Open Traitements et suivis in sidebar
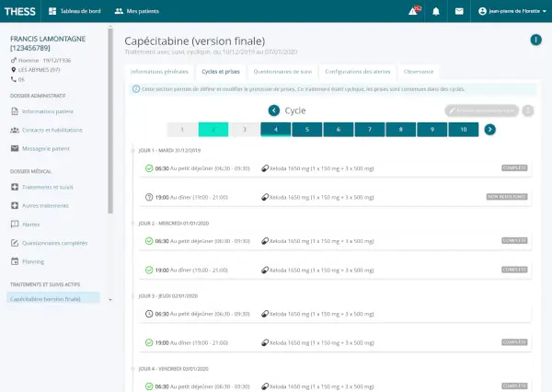Image resolution: width=552 pixels, height=392 pixels. pos(48,187)
